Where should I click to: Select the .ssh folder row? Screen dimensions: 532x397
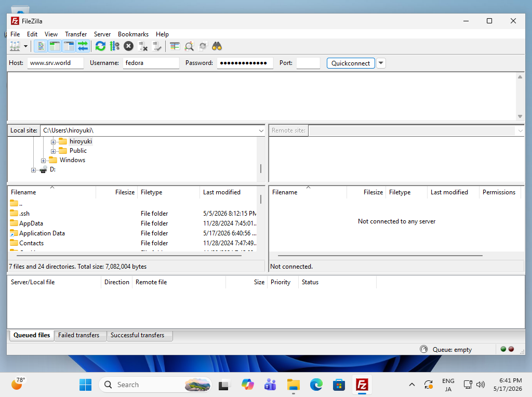132,214
